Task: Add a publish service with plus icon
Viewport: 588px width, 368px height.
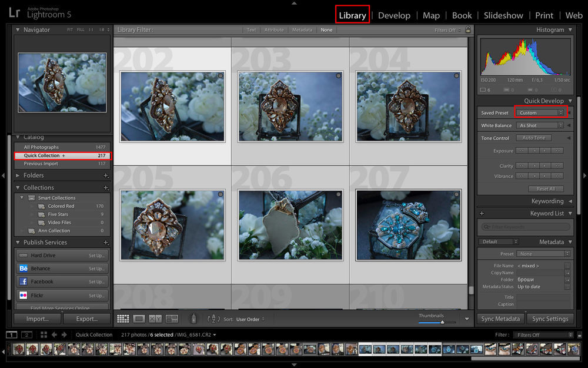Action: click(x=106, y=243)
